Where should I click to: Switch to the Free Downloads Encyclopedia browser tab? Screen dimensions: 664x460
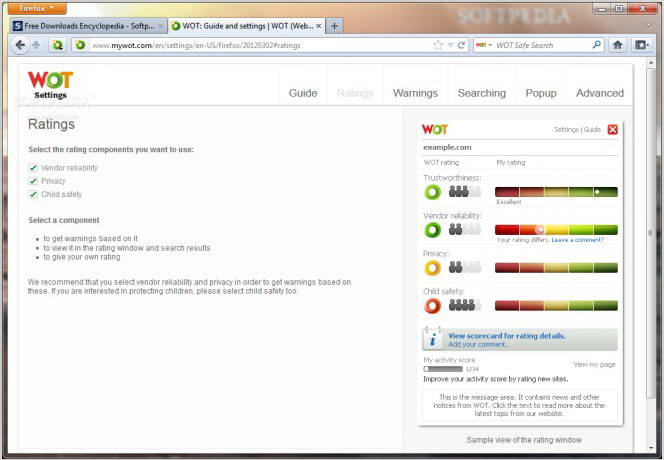89,26
